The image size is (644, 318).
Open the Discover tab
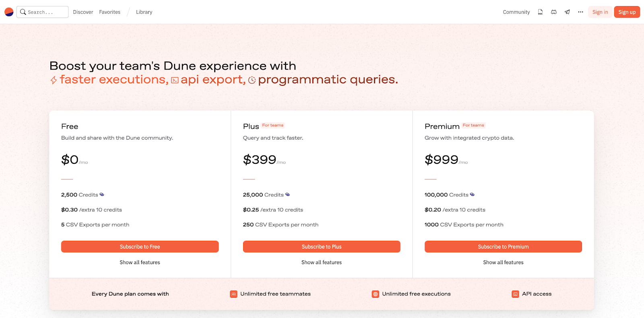[x=83, y=12]
